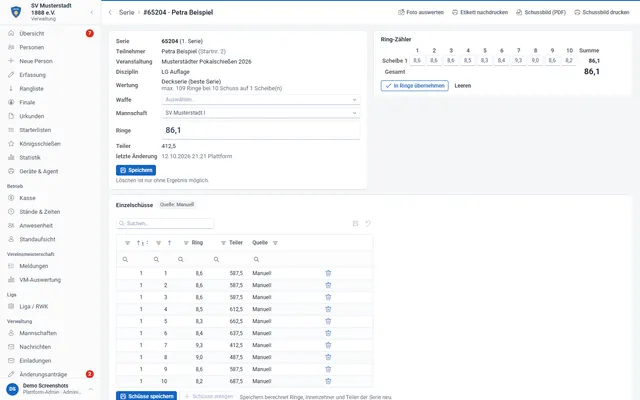Sort by the Ring column header
This screenshot has height=400, width=640.
pyautogui.click(x=197, y=242)
